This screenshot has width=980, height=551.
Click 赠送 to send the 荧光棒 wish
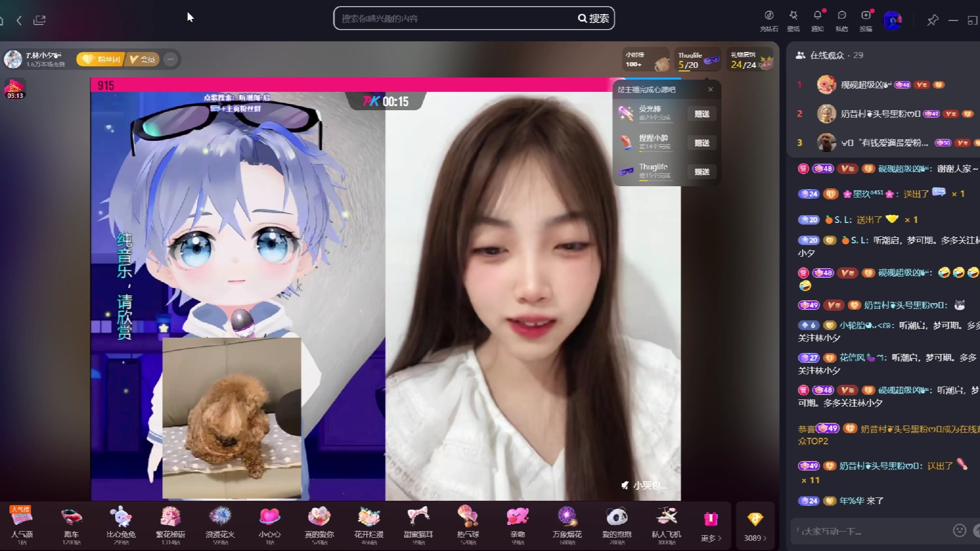[x=701, y=114]
